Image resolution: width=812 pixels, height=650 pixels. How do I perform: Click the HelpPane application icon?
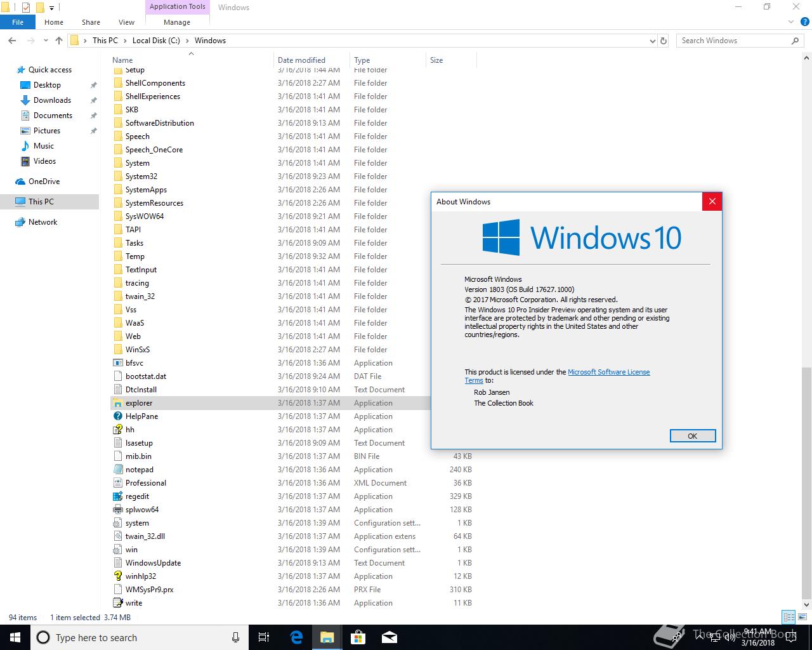pos(117,416)
